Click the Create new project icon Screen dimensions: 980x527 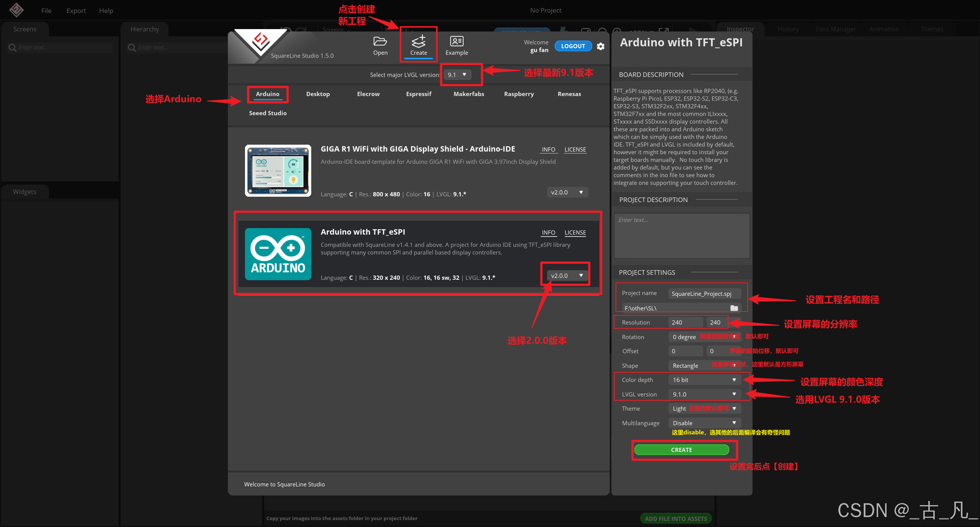[418, 41]
